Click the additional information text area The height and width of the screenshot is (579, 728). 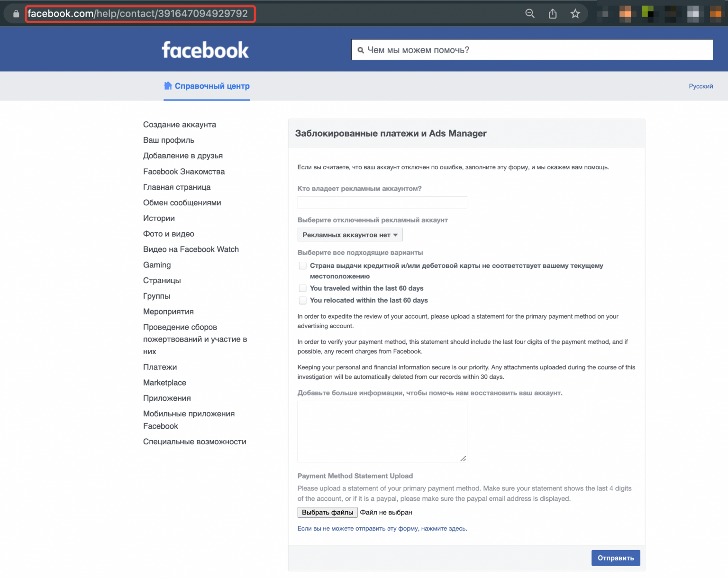pyautogui.click(x=382, y=431)
